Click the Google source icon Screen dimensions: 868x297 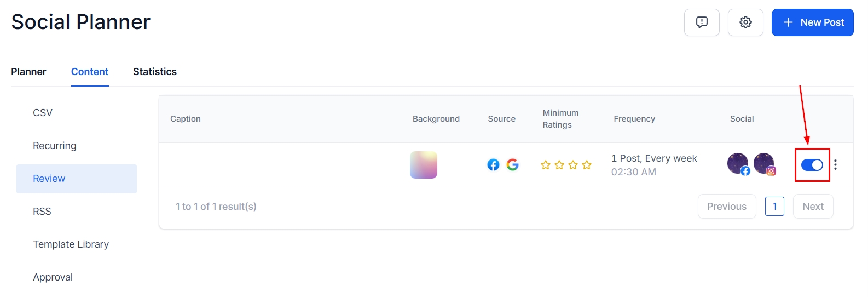(512, 165)
